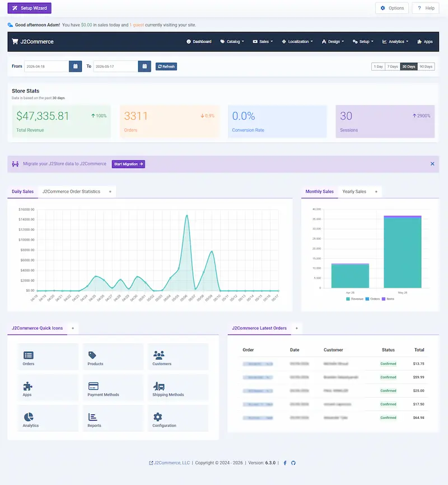Click the Conversion Rate stat card

coord(277,121)
